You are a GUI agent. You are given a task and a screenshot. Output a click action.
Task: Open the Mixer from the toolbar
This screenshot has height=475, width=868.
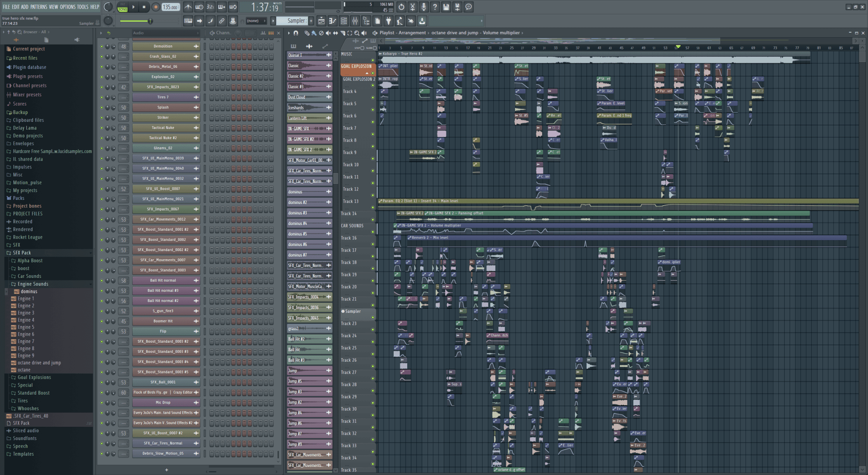[x=355, y=21]
